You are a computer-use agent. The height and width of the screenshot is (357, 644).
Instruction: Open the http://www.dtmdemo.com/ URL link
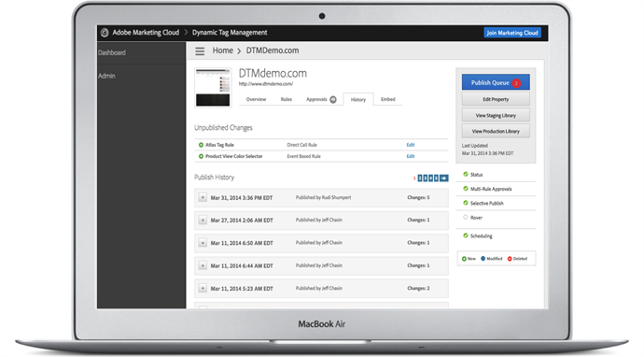pos(266,84)
